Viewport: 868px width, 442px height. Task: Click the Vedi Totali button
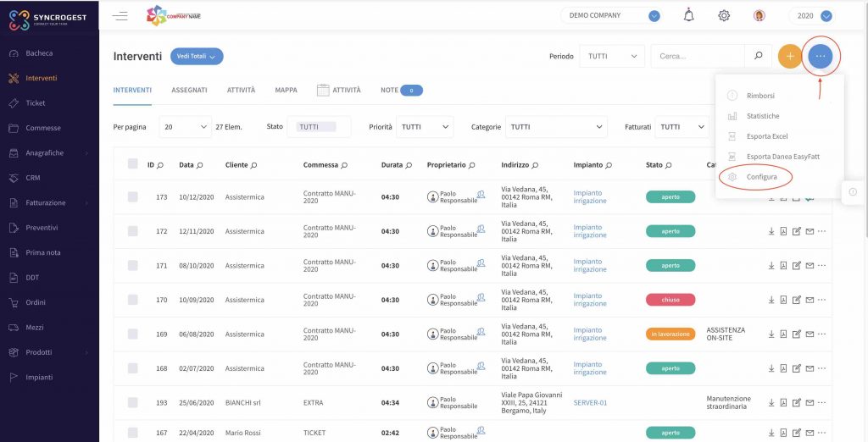click(x=197, y=57)
